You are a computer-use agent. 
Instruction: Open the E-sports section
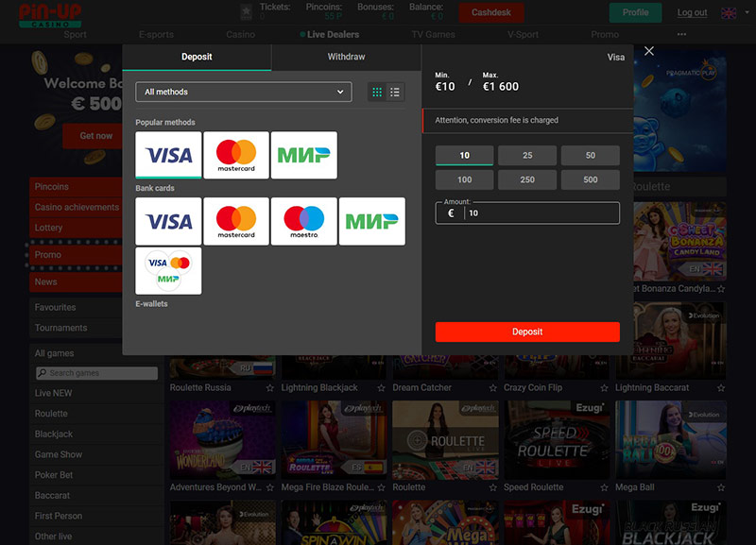[x=156, y=35]
